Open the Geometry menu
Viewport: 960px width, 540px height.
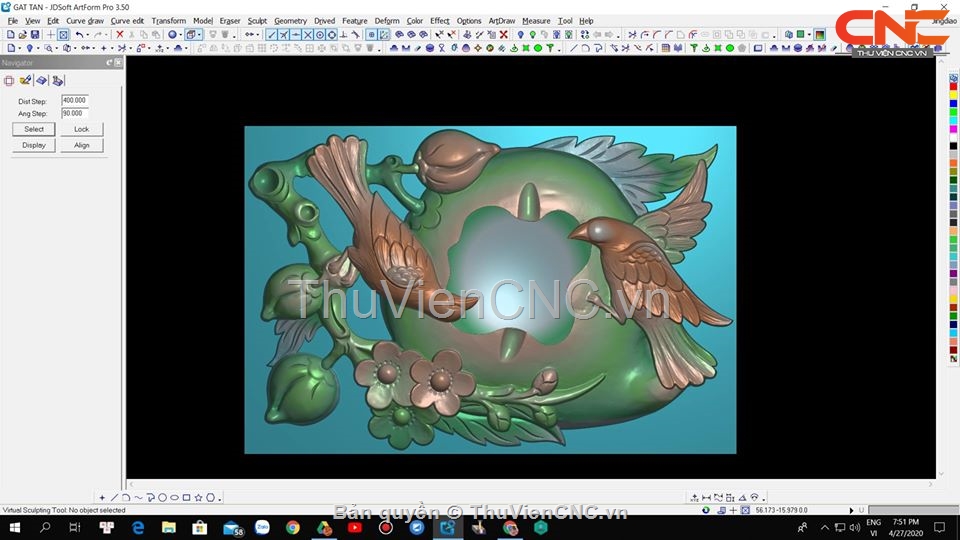[x=290, y=21]
